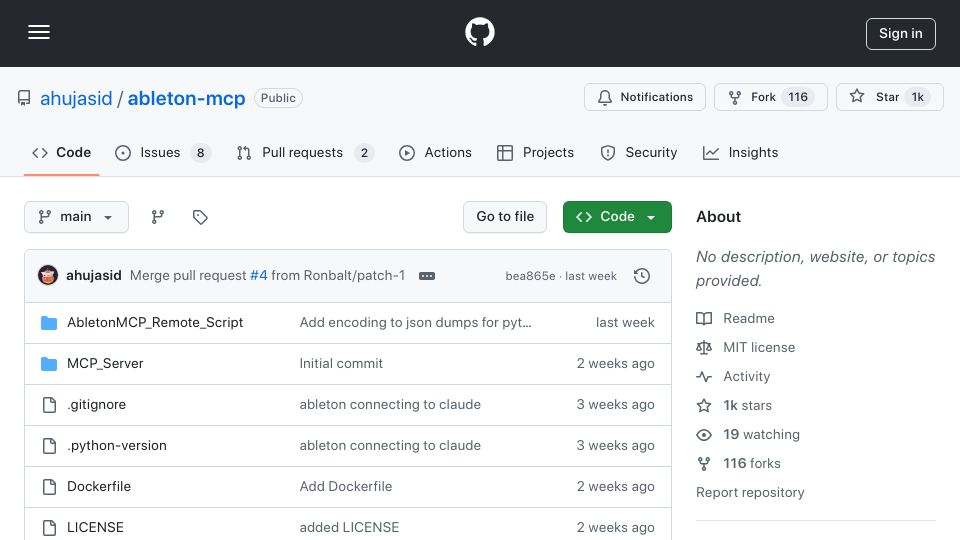Open the 'Add encoding to json dumps' commit message

coord(415,323)
